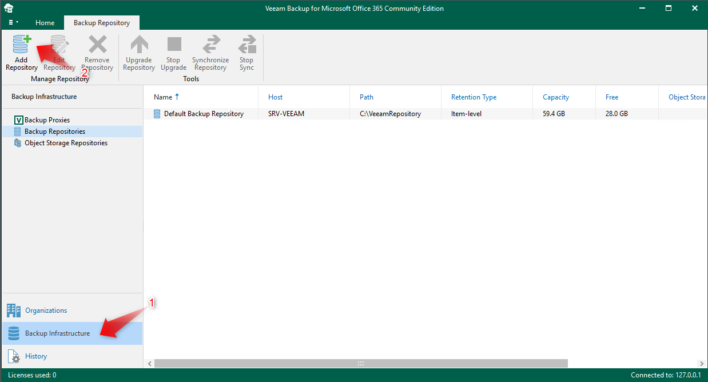The width and height of the screenshot is (708, 382).
Task: Click the Stop Sync icon
Action: 247,44
